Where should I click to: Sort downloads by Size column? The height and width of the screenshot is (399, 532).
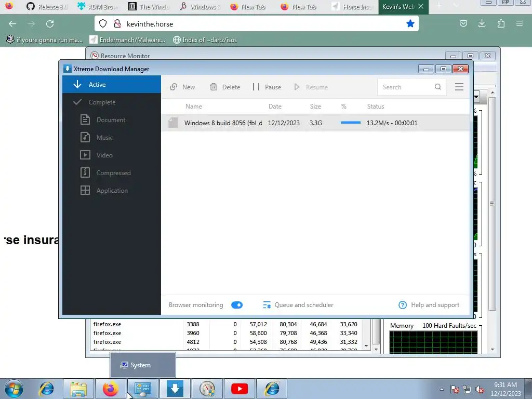click(315, 107)
